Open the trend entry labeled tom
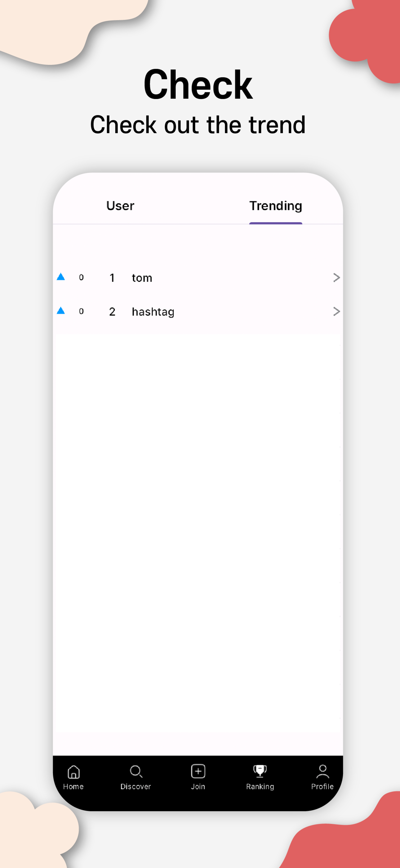 click(142, 278)
